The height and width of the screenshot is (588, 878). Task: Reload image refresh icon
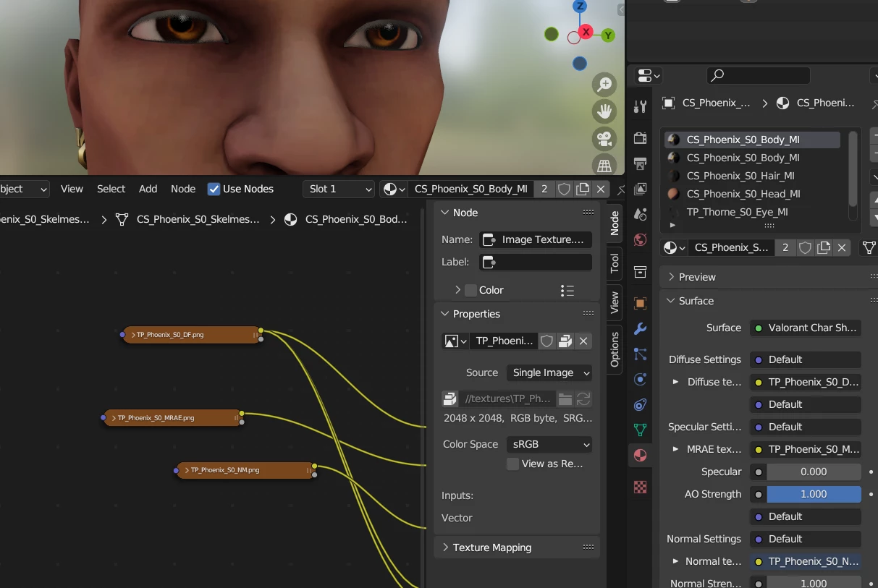pyautogui.click(x=583, y=399)
